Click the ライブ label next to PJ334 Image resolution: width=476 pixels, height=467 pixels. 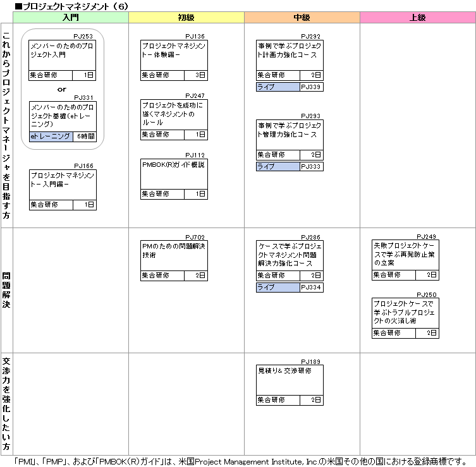tap(278, 287)
